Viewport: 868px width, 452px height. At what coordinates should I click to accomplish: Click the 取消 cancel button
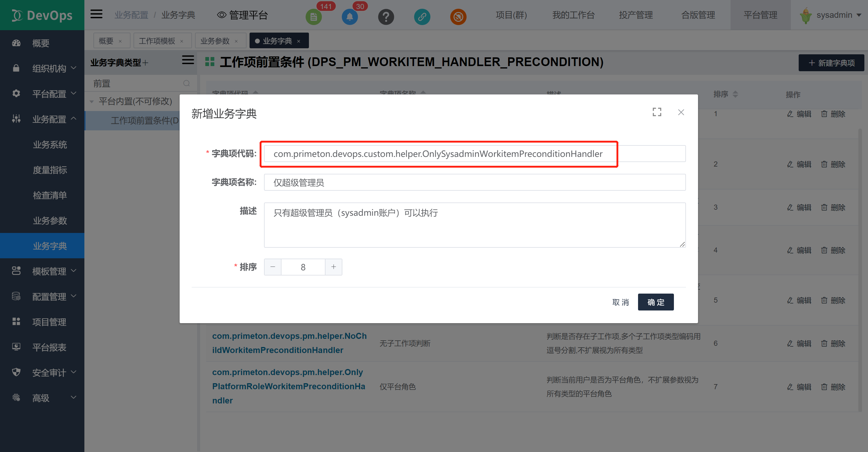pyautogui.click(x=621, y=302)
